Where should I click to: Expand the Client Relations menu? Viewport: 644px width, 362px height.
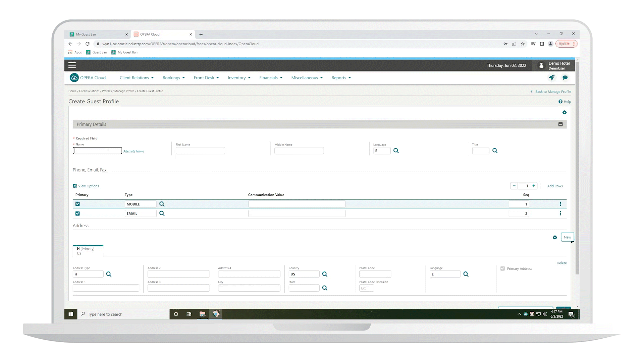click(137, 78)
